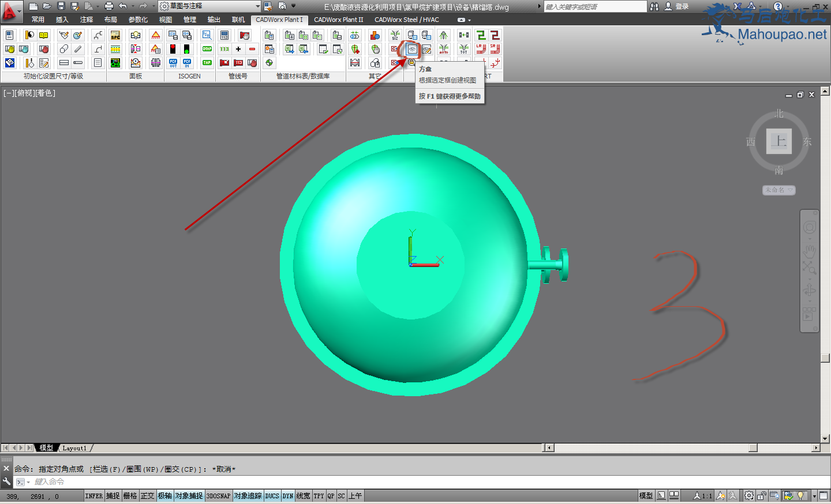Screen dimensions: 831x504
Task: Click the ISOGEN panel title
Action: click(x=189, y=76)
